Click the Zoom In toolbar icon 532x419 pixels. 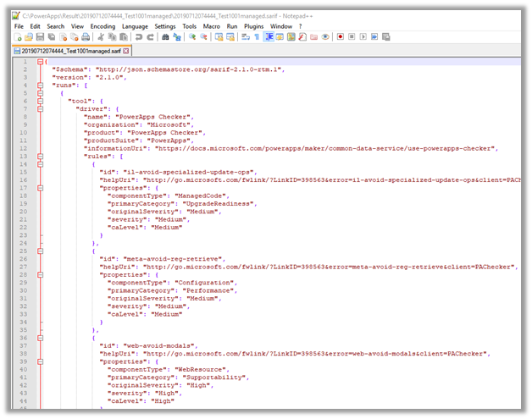click(192, 37)
